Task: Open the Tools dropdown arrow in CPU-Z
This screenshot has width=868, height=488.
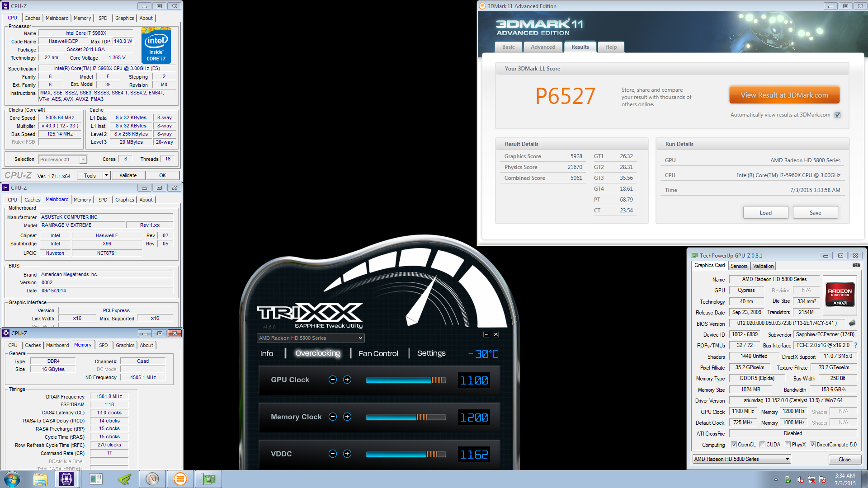Action: click(107, 175)
